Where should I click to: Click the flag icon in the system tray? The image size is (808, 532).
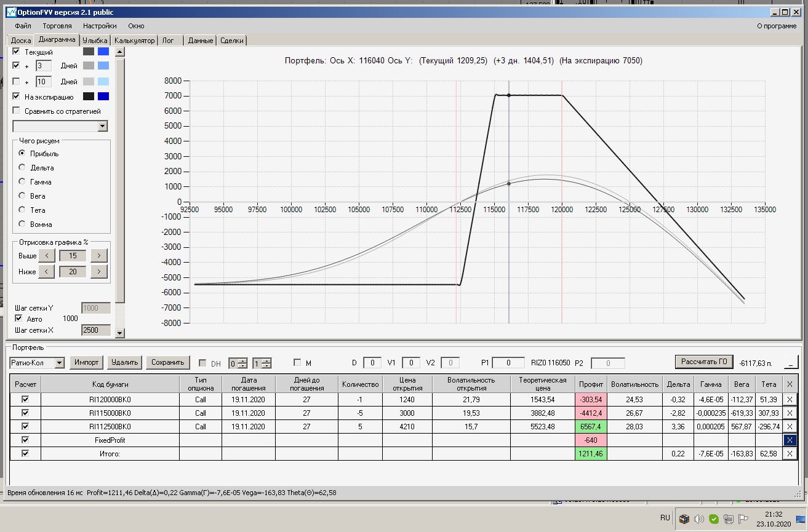[743, 519]
